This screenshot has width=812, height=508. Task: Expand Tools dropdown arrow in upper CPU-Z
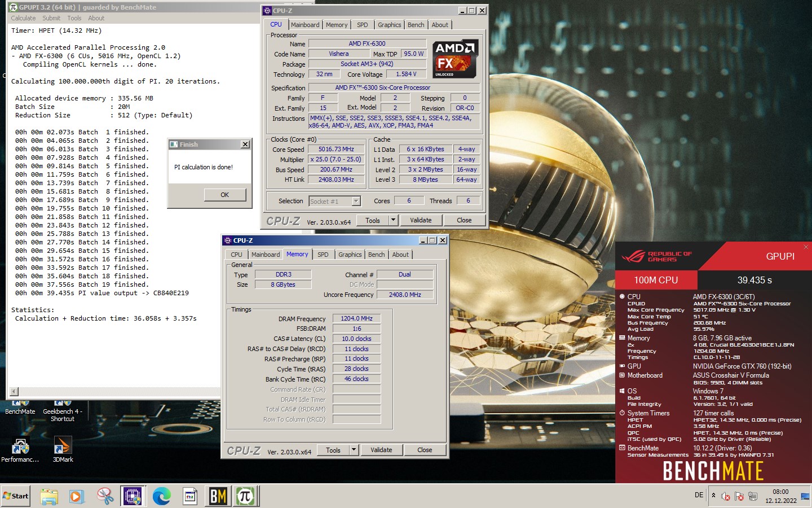coord(394,220)
